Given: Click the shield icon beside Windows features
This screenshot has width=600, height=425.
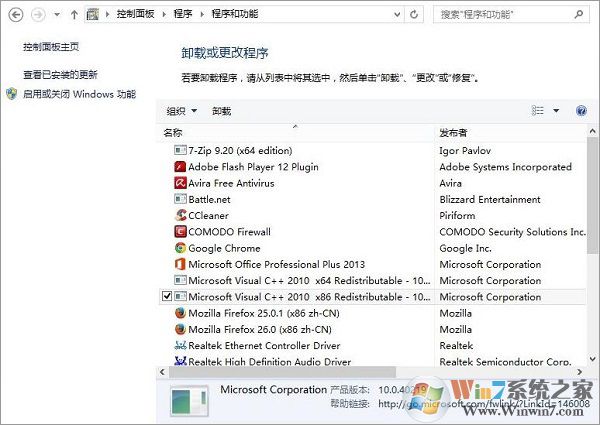Looking at the screenshot, I should click(x=12, y=94).
